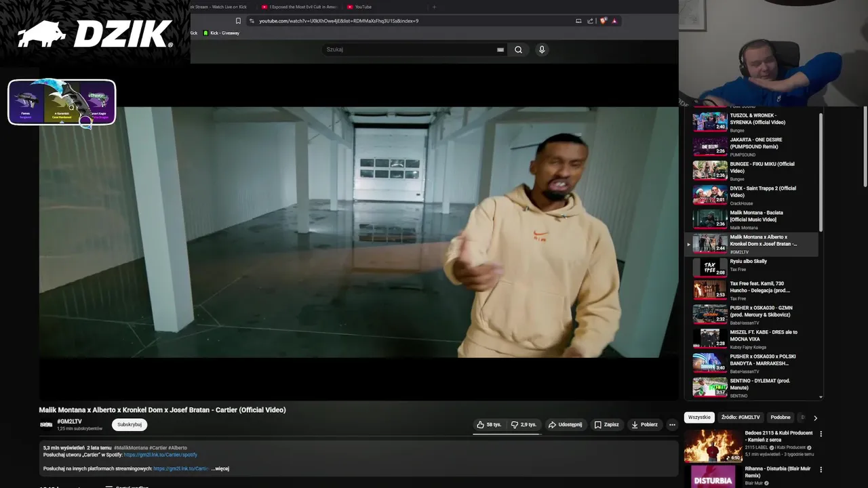Click the Szukaj search input field
Image resolution: width=868 pixels, height=488 pixels.
tap(410, 49)
